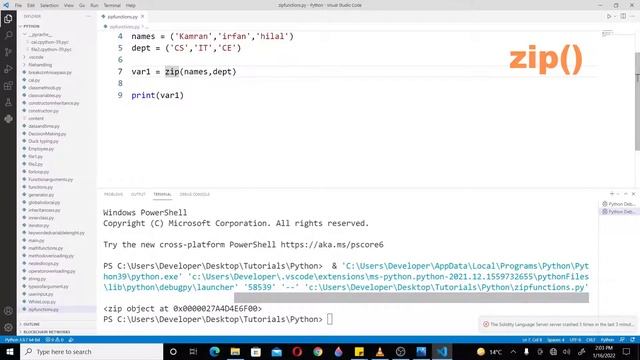Show hidden system tray icons
Image resolution: width=640 pixels, height=360 pixels.
(x=513, y=351)
